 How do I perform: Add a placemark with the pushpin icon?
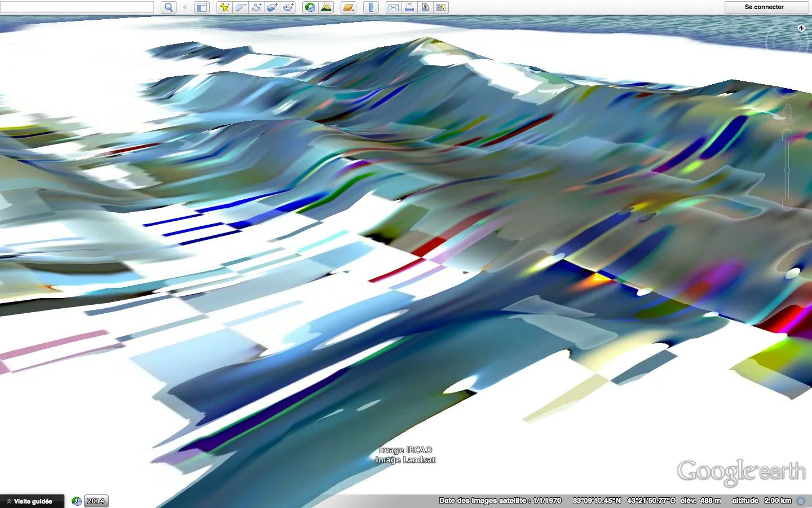pos(224,7)
